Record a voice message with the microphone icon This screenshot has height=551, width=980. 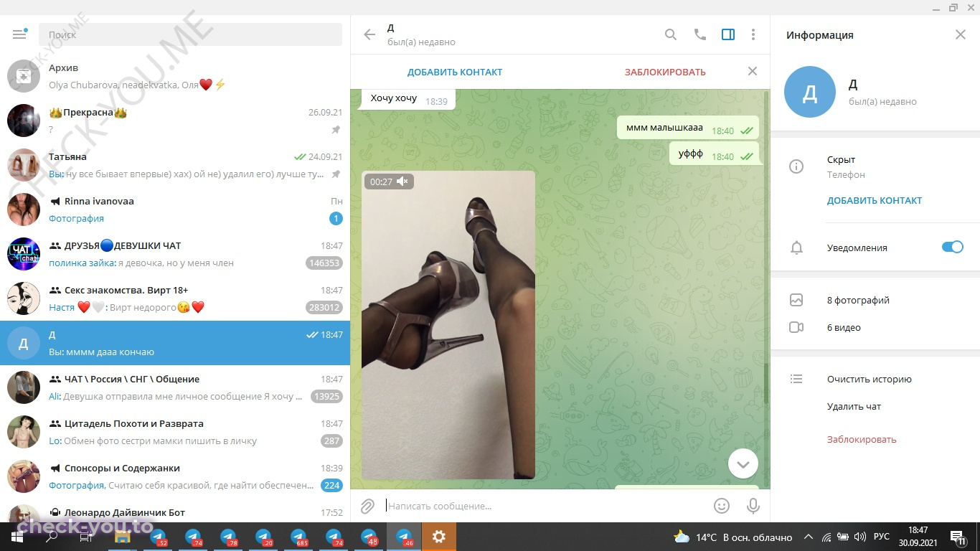(753, 506)
